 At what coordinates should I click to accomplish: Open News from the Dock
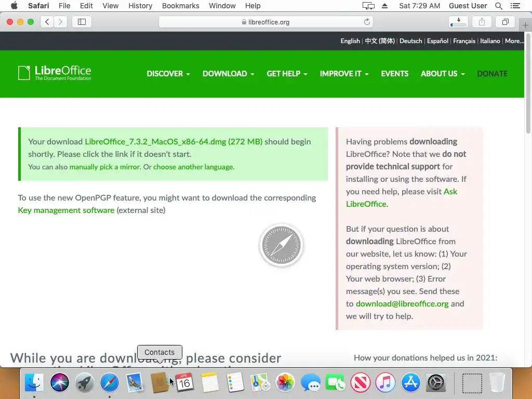(361, 382)
